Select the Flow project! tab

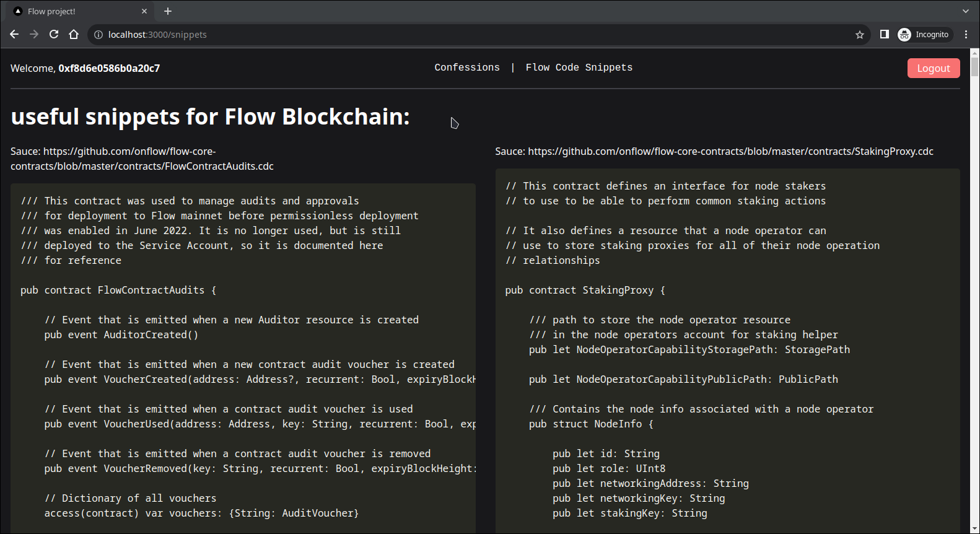pos(74,11)
